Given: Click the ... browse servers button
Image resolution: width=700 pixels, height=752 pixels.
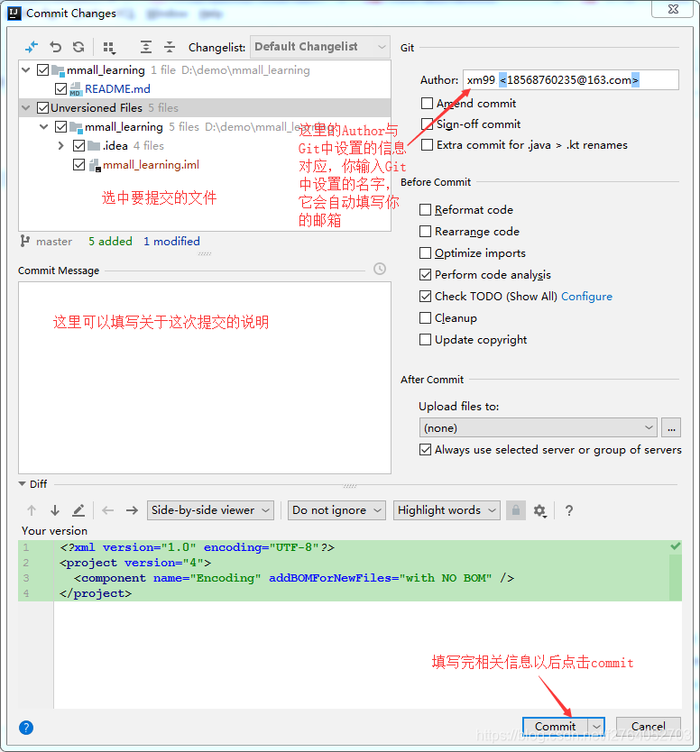Looking at the screenshot, I should (x=671, y=427).
